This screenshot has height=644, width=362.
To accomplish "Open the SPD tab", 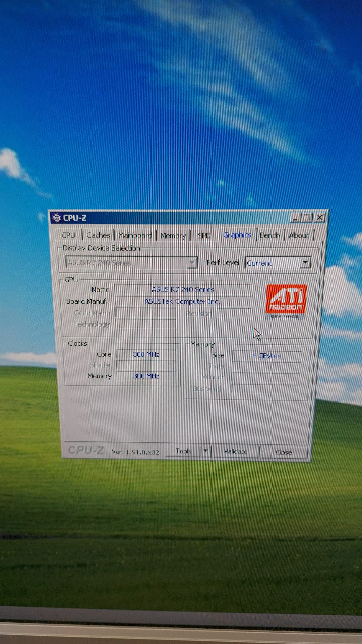I will coord(204,235).
